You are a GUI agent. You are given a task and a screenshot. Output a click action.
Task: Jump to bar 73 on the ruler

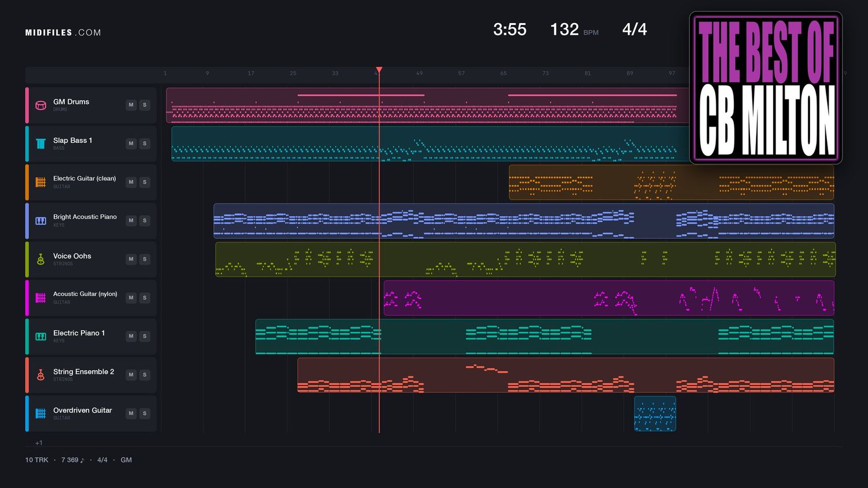(546, 73)
